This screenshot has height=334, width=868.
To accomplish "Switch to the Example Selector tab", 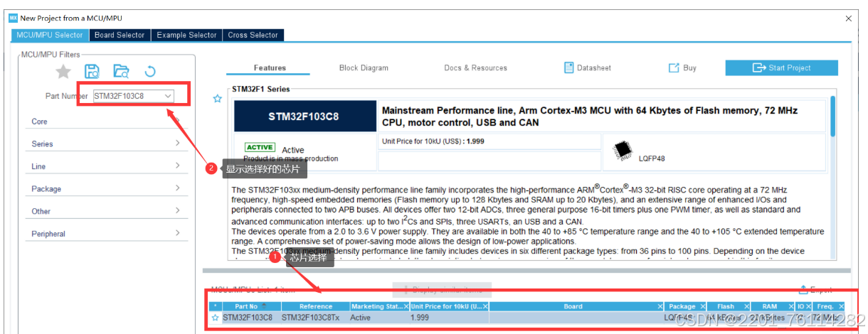I will click(186, 35).
